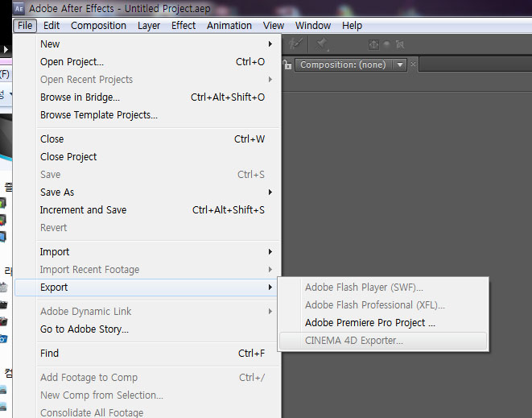Switch to Local Axis mode
Image resolution: width=532 pixels, height=418 pixels.
pyautogui.click(x=373, y=44)
